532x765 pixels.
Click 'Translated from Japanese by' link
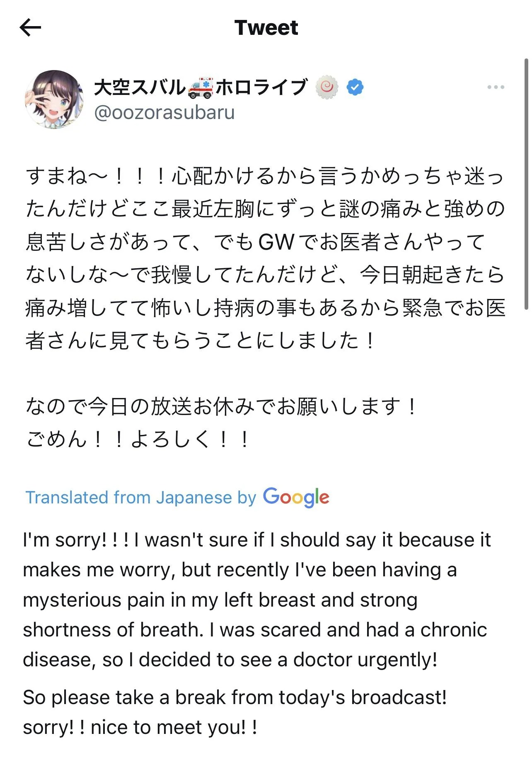pyautogui.click(x=141, y=497)
